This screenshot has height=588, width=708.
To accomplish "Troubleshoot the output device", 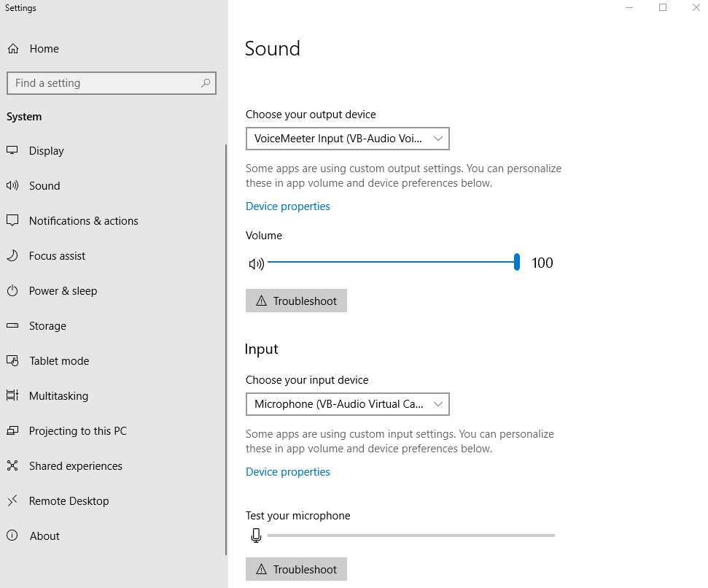I will coord(296,301).
